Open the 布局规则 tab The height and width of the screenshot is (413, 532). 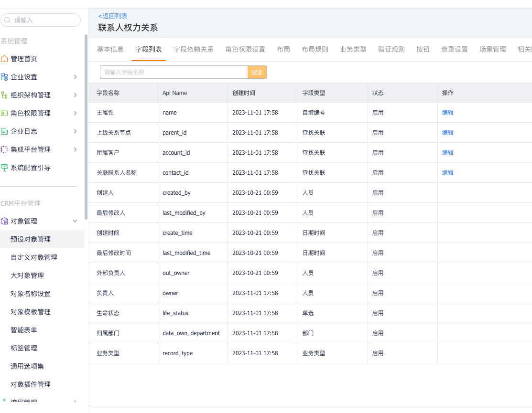pos(315,50)
